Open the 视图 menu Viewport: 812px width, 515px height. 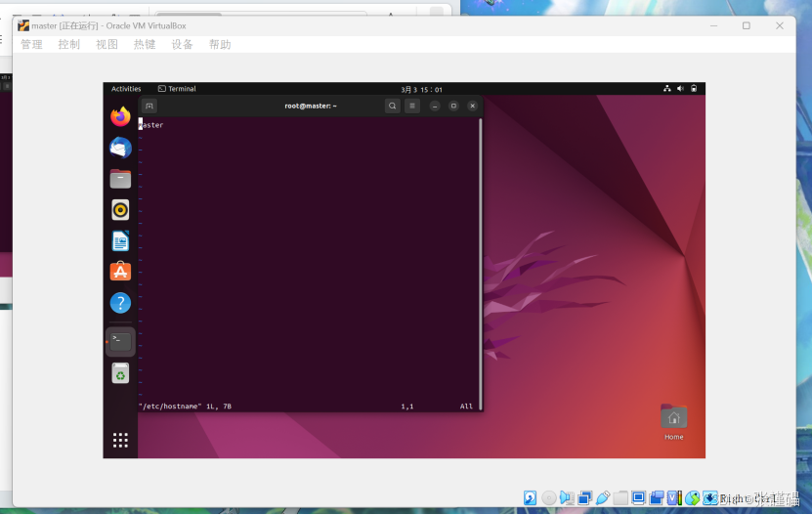pyautogui.click(x=107, y=45)
